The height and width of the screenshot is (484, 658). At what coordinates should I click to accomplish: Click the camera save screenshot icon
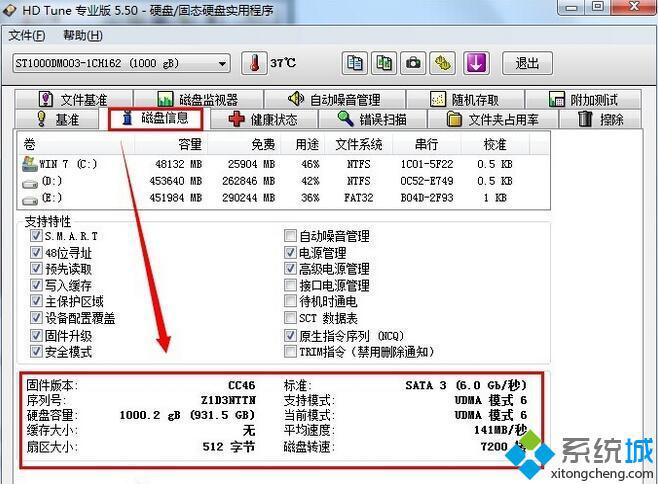413,63
